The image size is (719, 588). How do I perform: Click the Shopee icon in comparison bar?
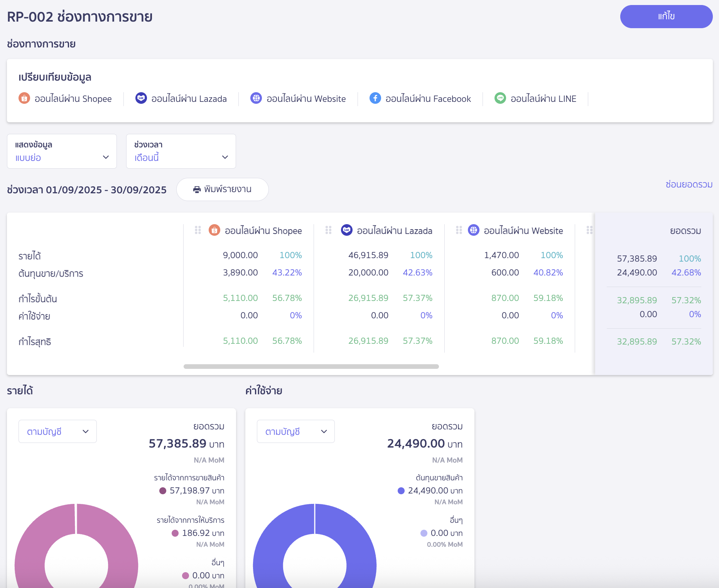(x=24, y=98)
